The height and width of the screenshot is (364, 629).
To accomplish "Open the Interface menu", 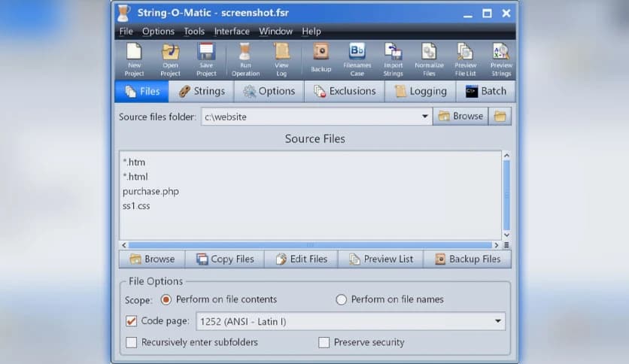I will pos(232,32).
